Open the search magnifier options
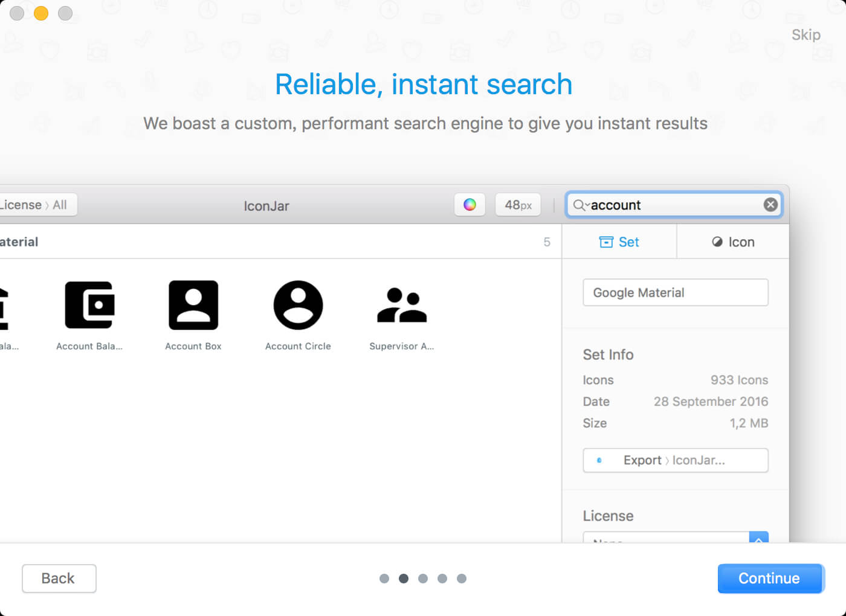 coord(580,205)
